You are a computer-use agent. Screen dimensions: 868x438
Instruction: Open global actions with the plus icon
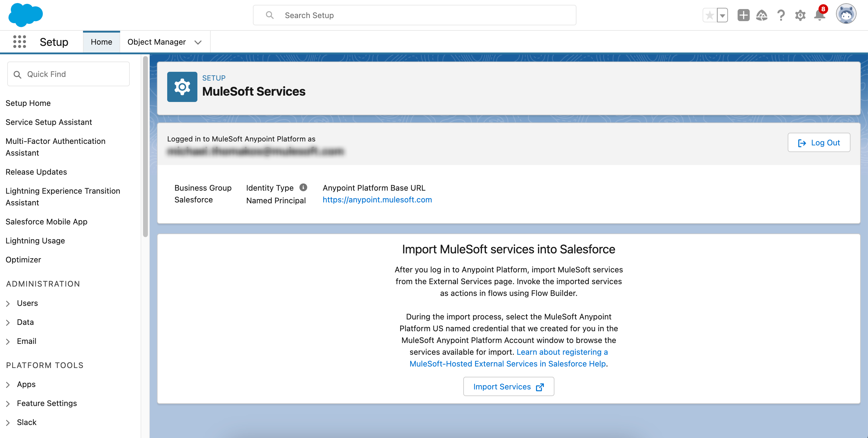(x=743, y=15)
